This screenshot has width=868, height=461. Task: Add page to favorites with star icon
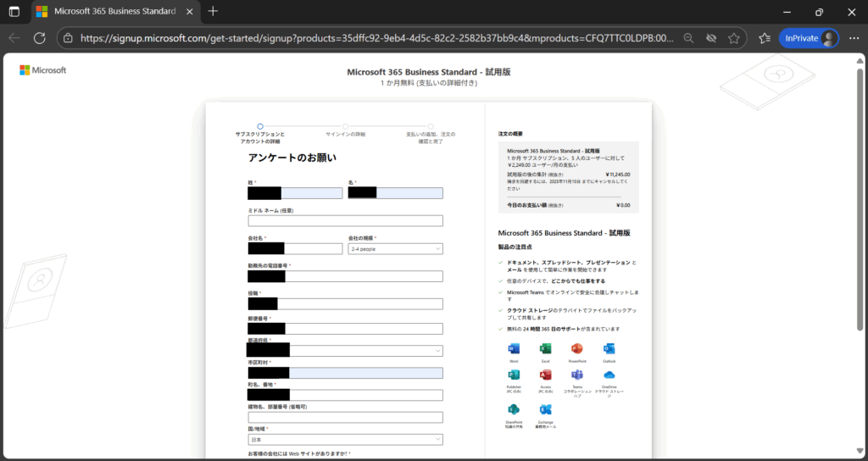(x=734, y=38)
